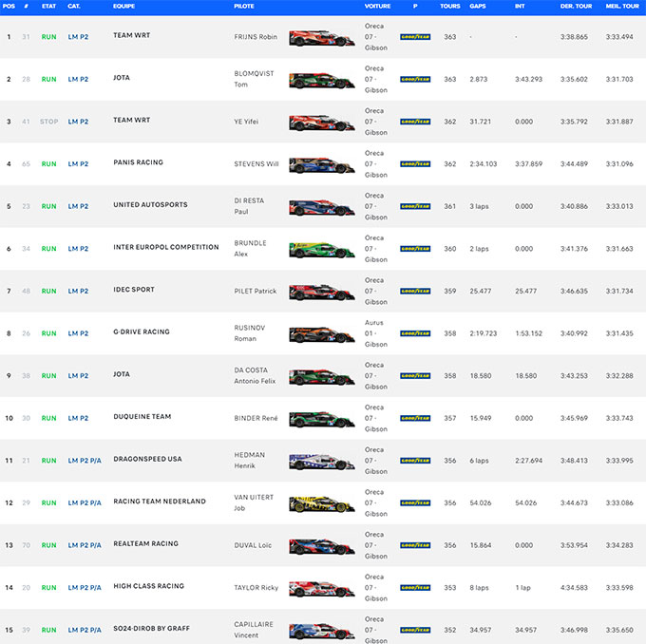Image resolution: width=646 pixels, height=644 pixels.
Task: Click the G-Drive Racing Aurus car icon
Action: point(321,334)
